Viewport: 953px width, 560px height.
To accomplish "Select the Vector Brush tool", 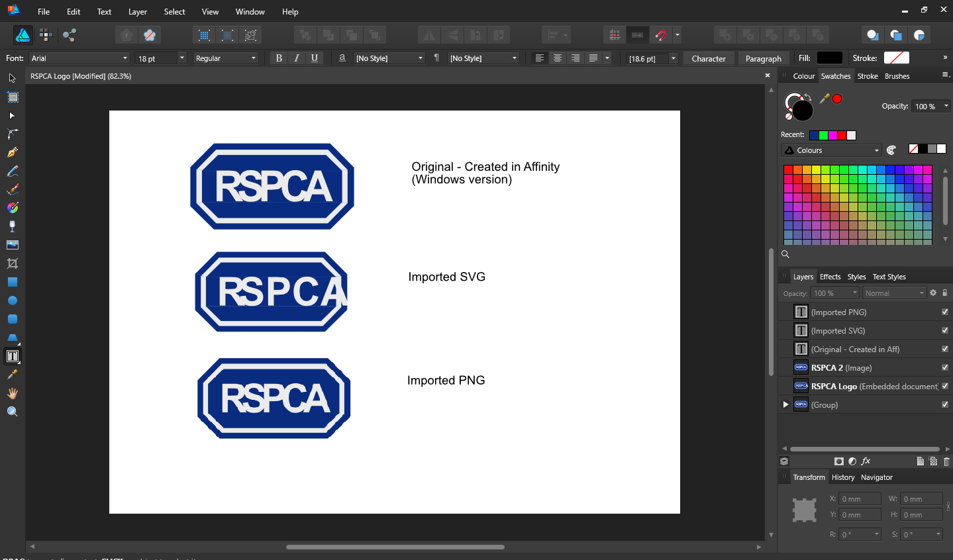I will point(12,189).
